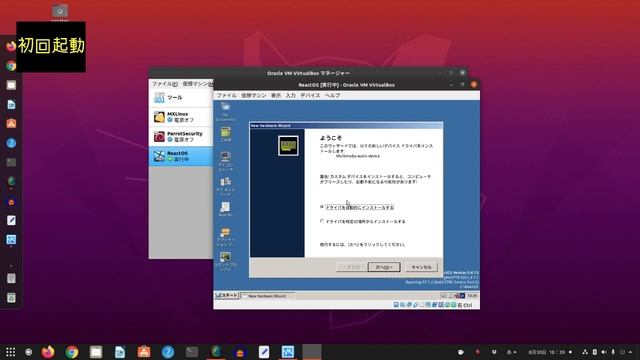Open the ヘルプ menu in the VM window
The image size is (640, 360).
click(x=332, y=95)
